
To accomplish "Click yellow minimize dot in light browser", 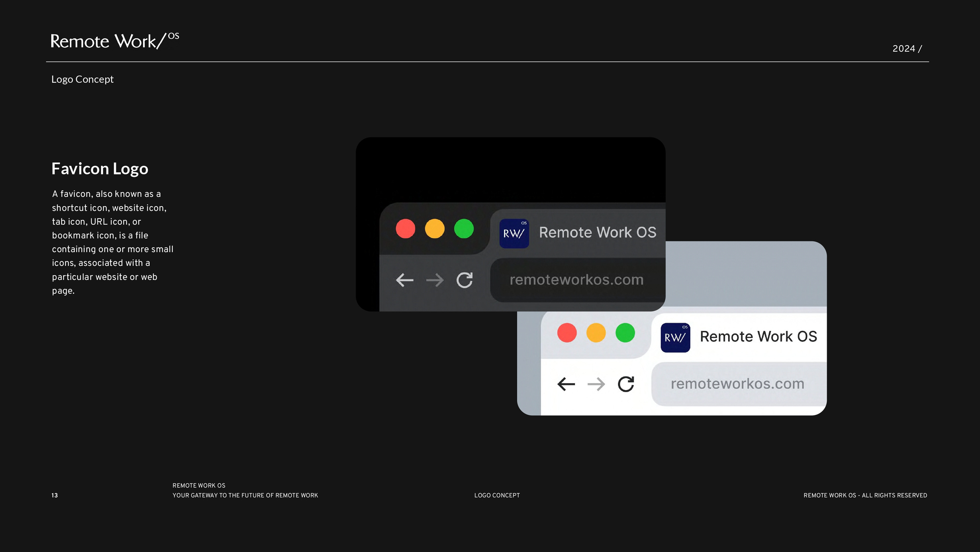I will pos(596,333).
